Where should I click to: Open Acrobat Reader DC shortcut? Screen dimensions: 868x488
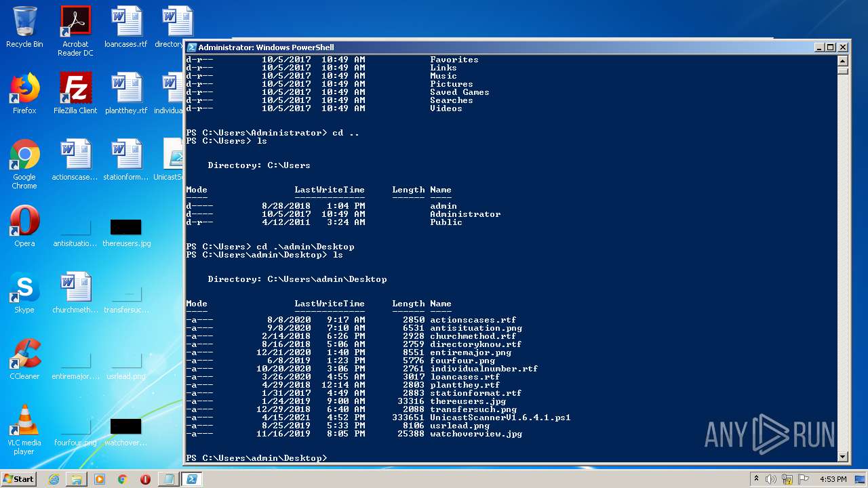[75, 31]
